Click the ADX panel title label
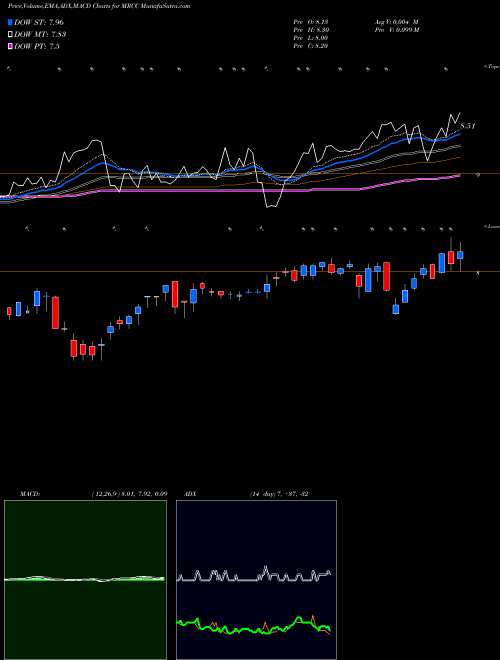The image size is (500, 660). point(191,493)
